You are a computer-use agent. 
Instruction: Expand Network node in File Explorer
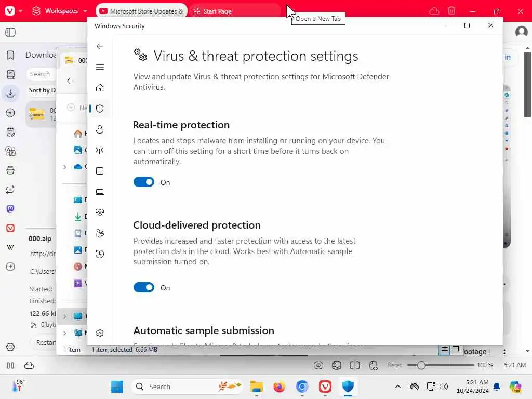click(x=65, y=333)
